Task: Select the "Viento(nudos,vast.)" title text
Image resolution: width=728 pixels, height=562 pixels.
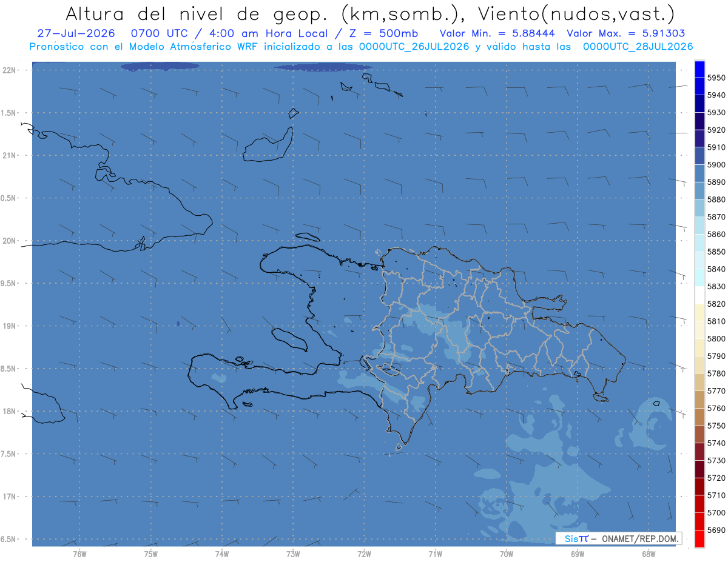Action: pos(576,14)
